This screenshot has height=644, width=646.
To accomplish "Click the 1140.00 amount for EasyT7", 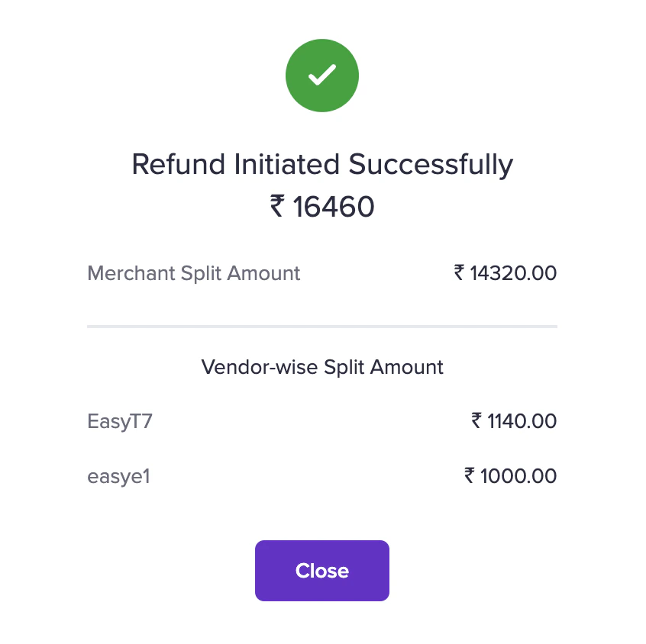I will coord(522,421).
